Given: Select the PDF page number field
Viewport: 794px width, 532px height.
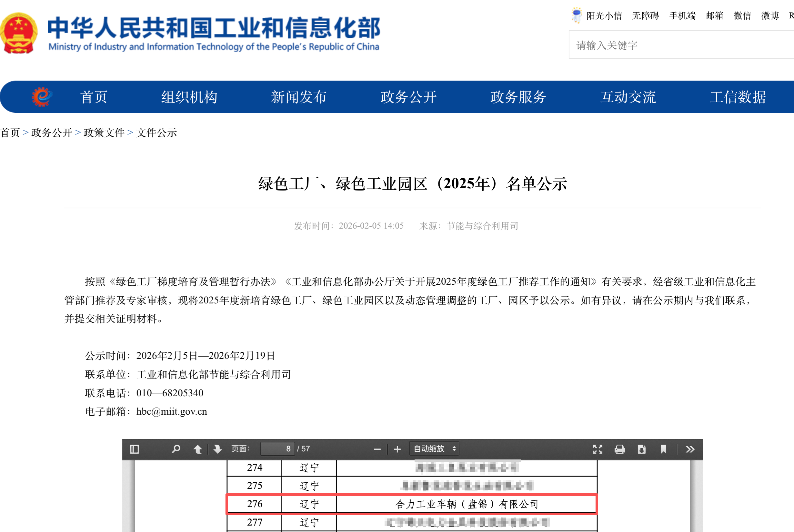Looking at the screenshot, I should pos(278,448).
